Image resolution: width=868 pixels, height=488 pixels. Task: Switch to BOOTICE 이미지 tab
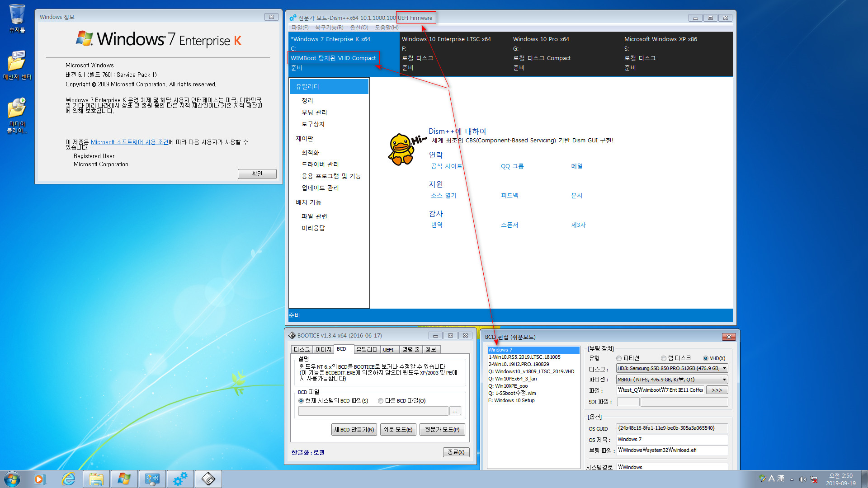click(323, 349)
